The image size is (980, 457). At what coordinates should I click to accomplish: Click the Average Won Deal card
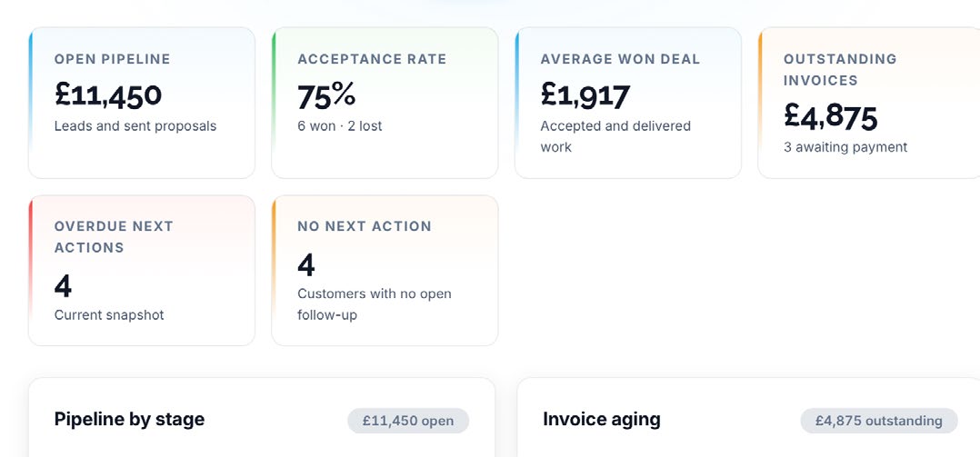click(x=628, y=103)
